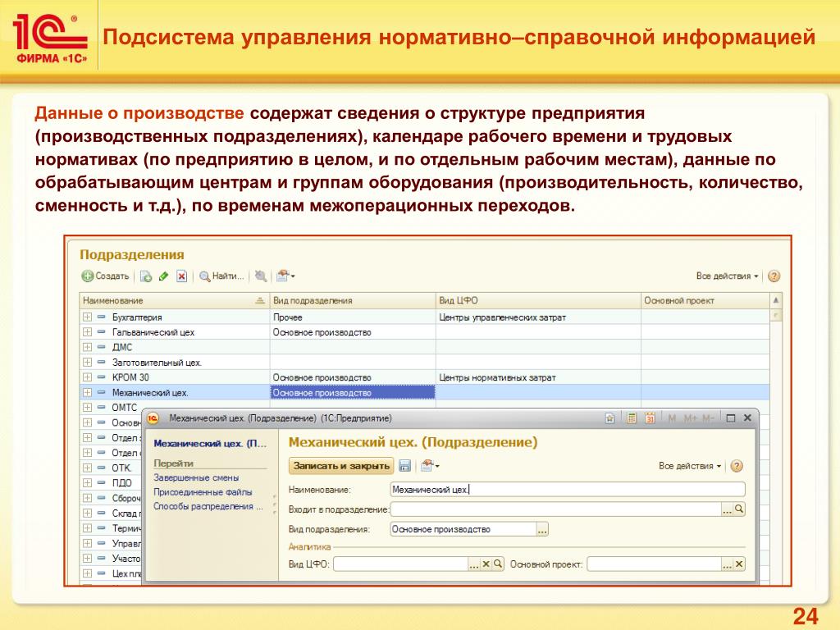Clear the Основной проект field with X
The width and height of the screenshot is (840, 630).
point(739,564)
